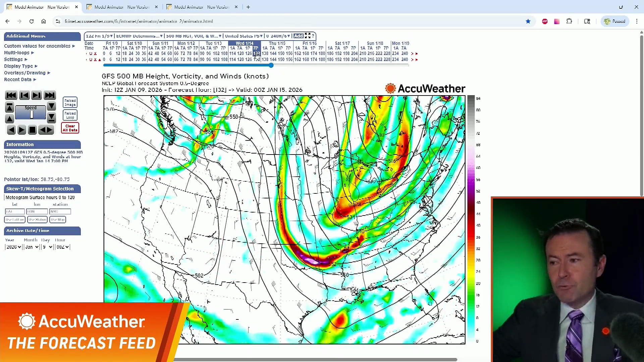Image resolution: width=644 pixels, height=362 pixels.
Task: Stop the animation playback
Action: (x=32, y=130)
